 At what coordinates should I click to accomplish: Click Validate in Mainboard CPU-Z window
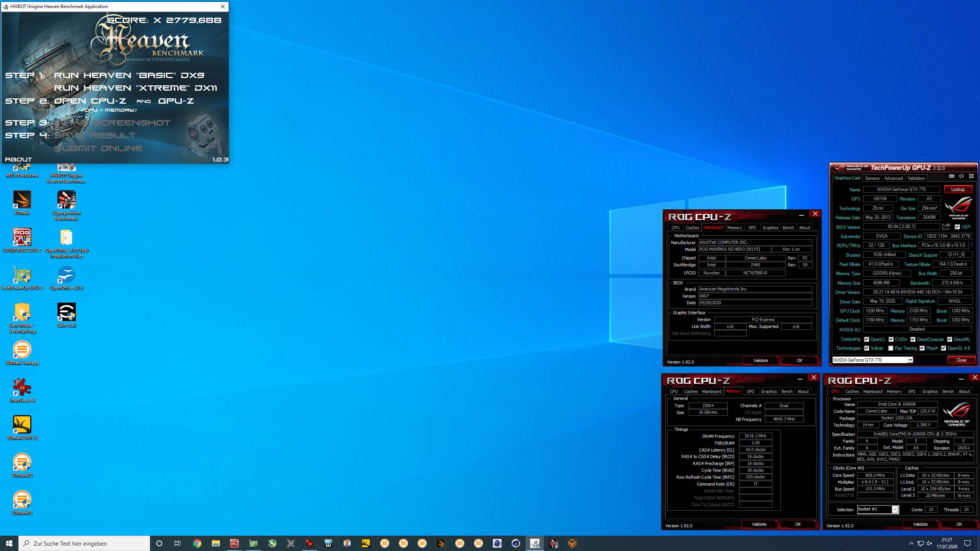tap(761, 360)
